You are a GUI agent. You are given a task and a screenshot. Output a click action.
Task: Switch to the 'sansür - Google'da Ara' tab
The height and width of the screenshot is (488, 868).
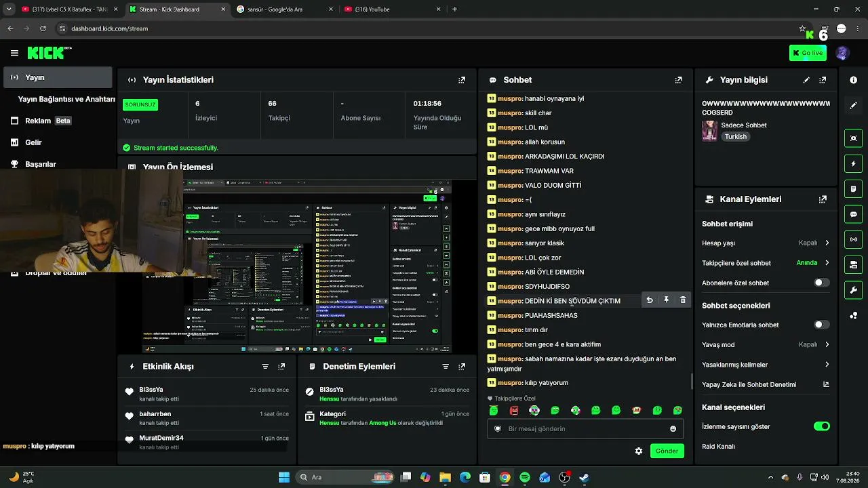(x=285, y=9)
